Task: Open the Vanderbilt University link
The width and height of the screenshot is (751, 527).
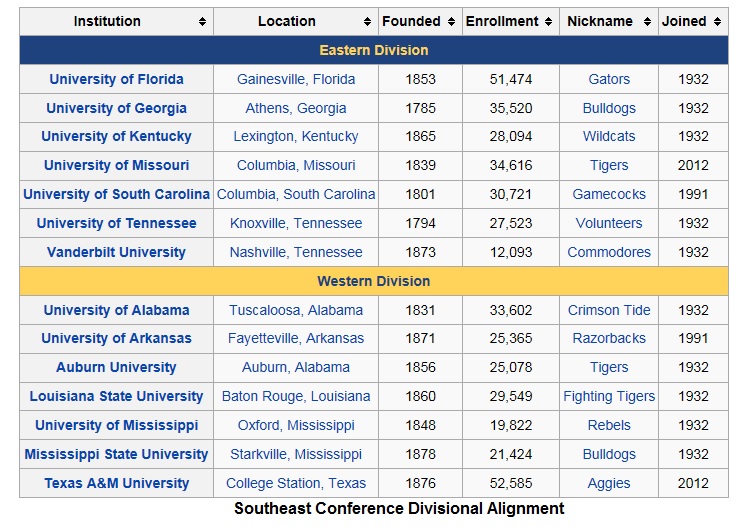Action: pyautogui.click(x=116, y=252)
